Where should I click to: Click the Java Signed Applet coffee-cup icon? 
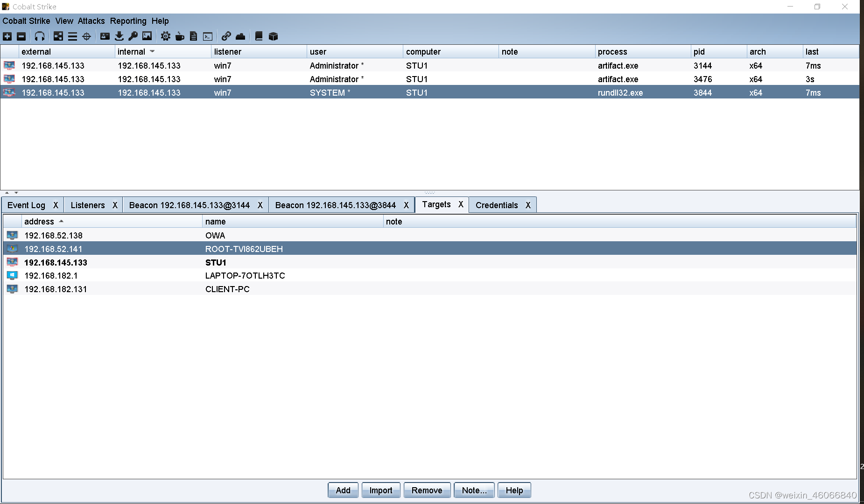pos(180,36)
